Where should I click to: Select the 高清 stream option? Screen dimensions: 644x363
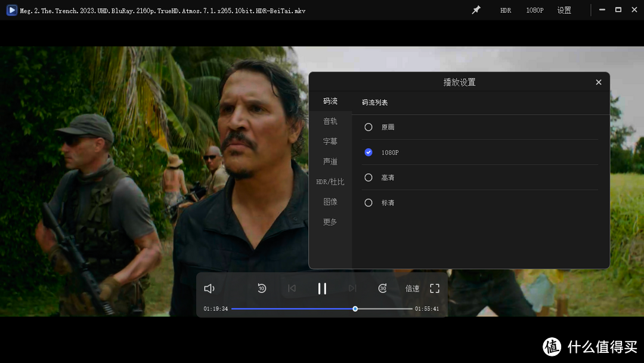pos(479,177)
